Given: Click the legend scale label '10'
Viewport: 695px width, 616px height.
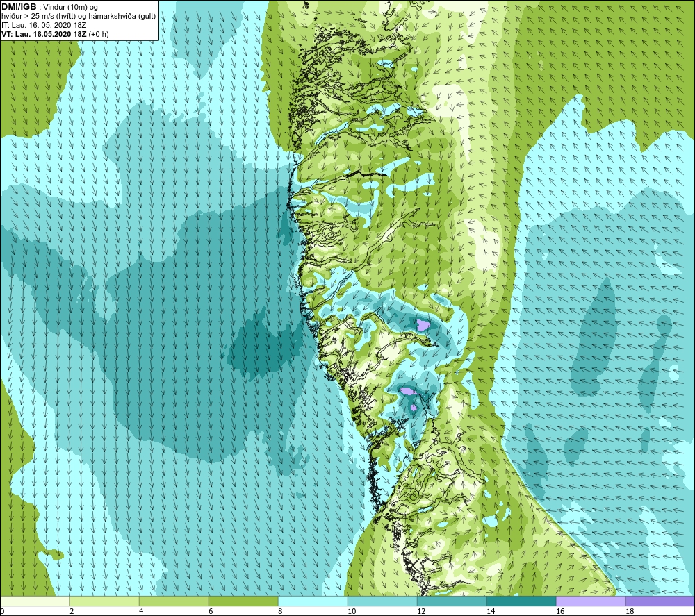Looking at the screenshot, I should [x=352, y=611].
